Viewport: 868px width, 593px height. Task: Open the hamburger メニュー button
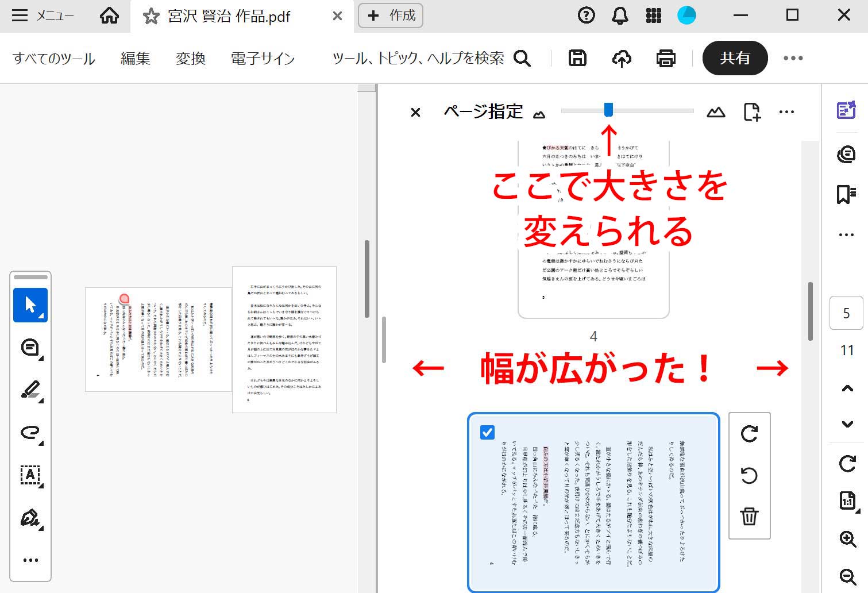[43, 16]
